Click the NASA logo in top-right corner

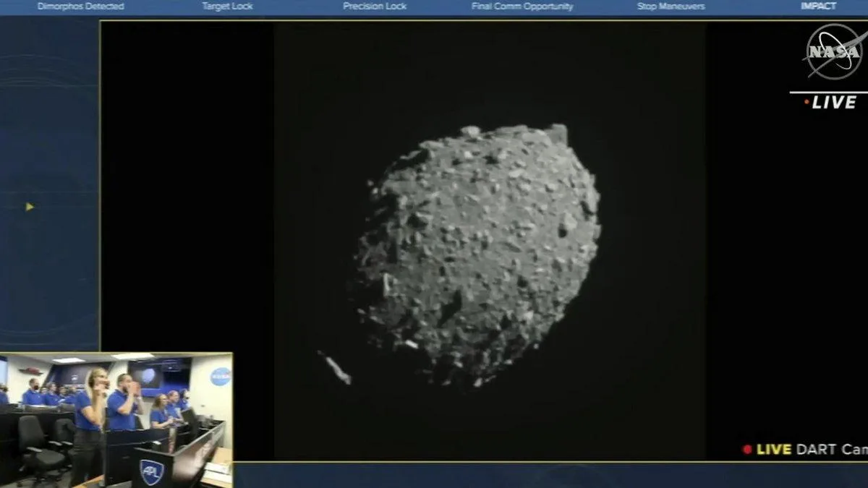pos(833,51)
